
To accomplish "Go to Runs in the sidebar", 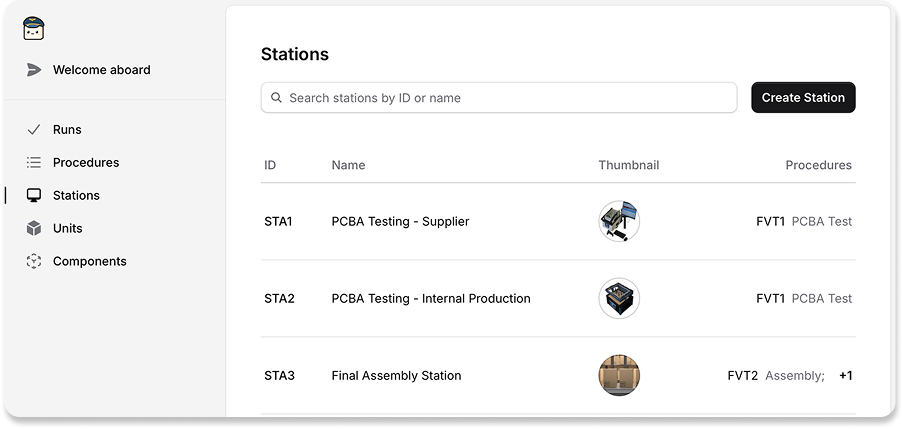I will tap(67, 130).
